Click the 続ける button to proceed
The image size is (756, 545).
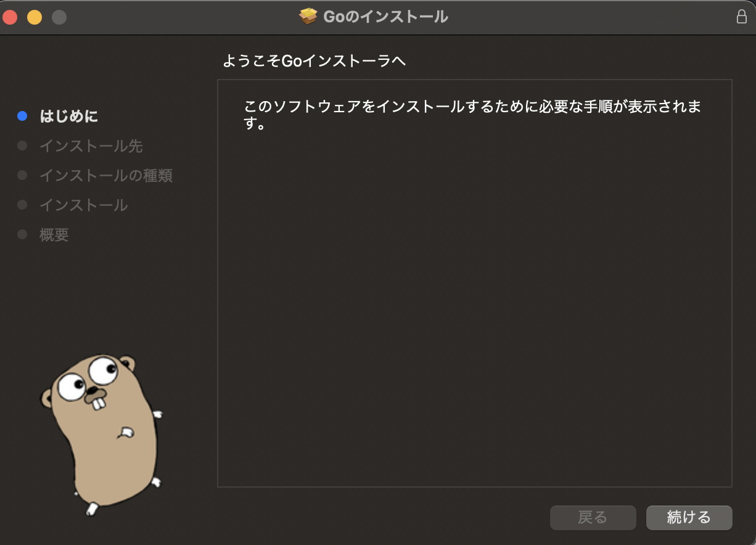(x=689, y=518)
